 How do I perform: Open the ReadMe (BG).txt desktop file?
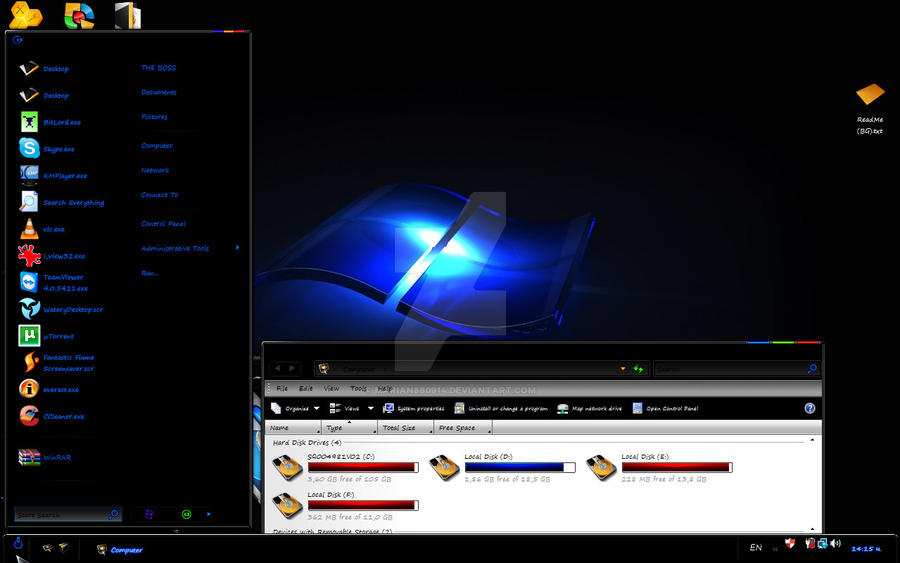(x=870, y=108)
